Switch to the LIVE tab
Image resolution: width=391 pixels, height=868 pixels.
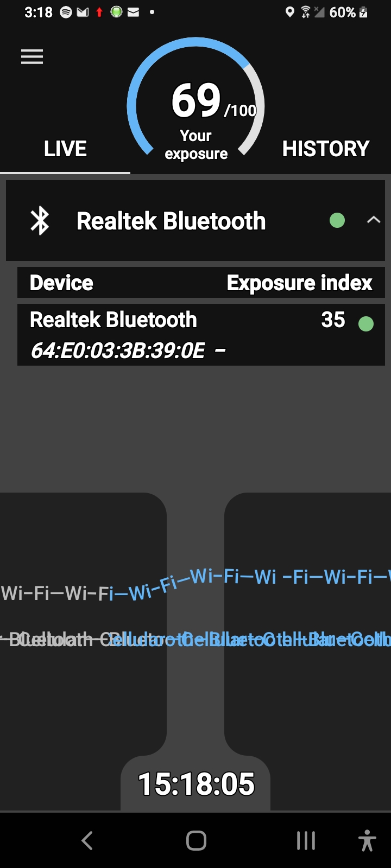(65, 149)
